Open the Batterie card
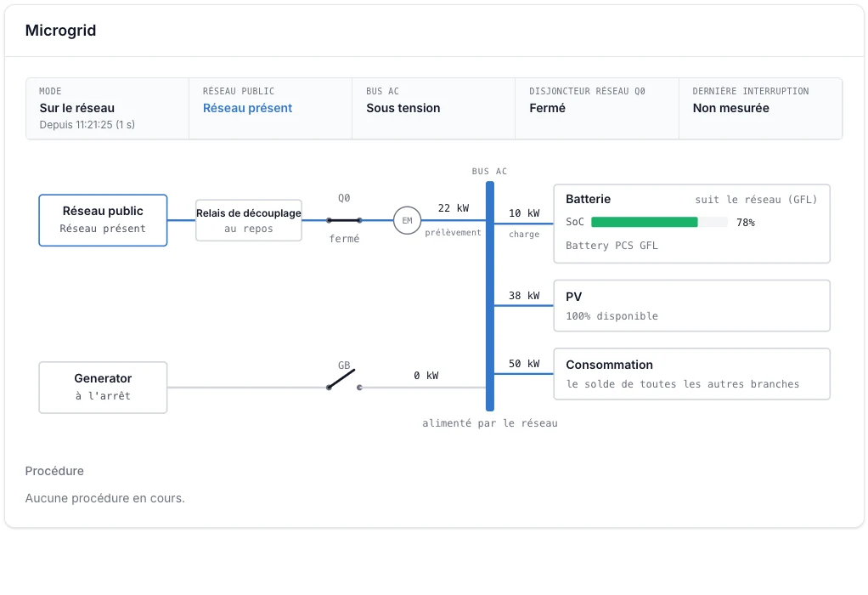 pos(691,224)
